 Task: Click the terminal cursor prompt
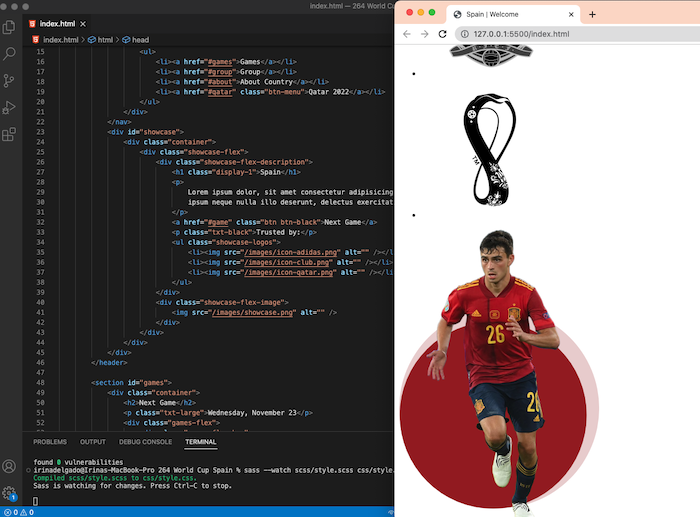point(35,501)
